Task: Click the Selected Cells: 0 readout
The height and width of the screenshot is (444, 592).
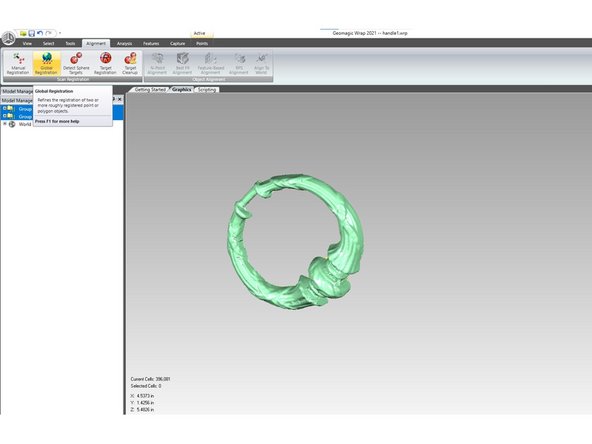Action: click(x=146, y=386)
